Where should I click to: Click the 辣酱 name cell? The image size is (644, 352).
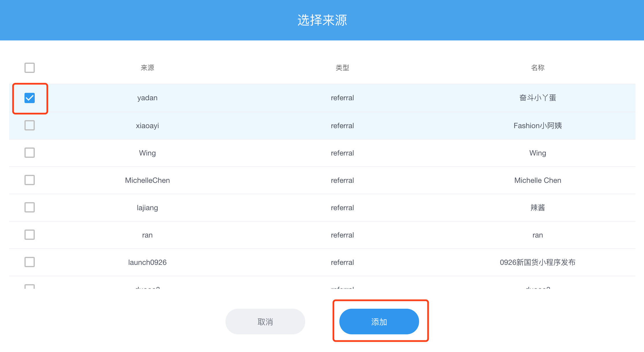538,208
